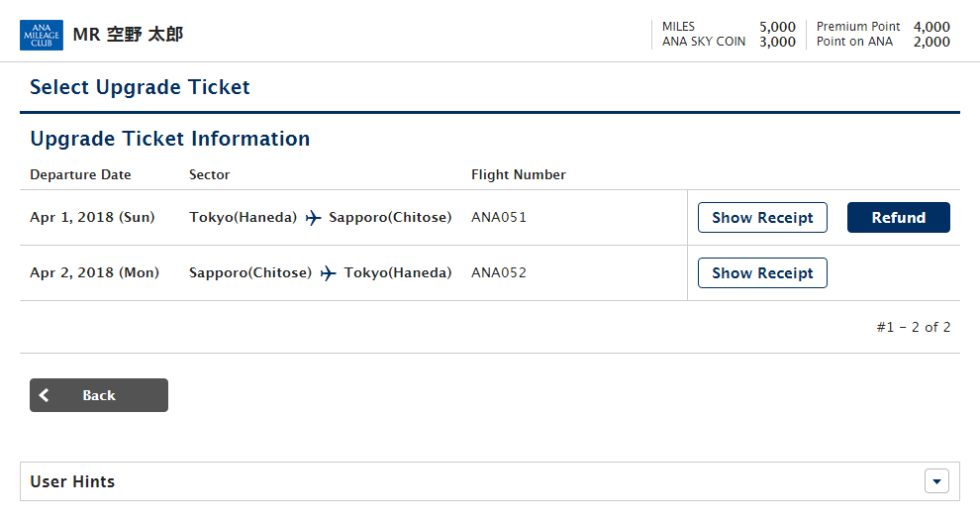Select the Apr 1, 2018 (Sun) departure date
The height and width of the screenshot is (521, 980).
coord(92,218)
